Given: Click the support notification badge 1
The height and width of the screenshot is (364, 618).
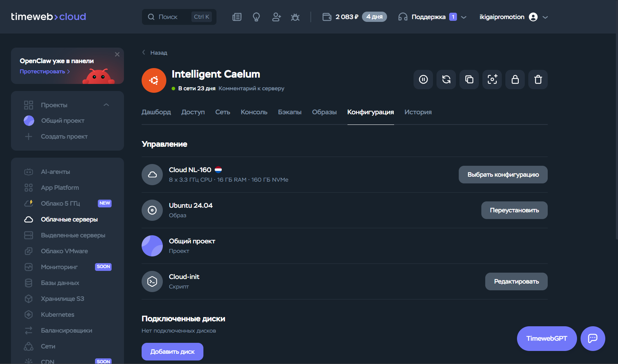Looking at the screenshot, I should pos(453,17).
